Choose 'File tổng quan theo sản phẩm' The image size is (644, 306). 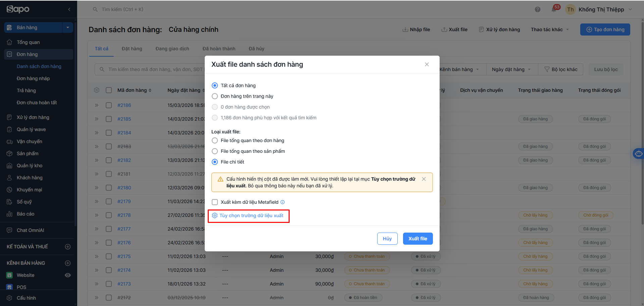(x=215, y=151)
